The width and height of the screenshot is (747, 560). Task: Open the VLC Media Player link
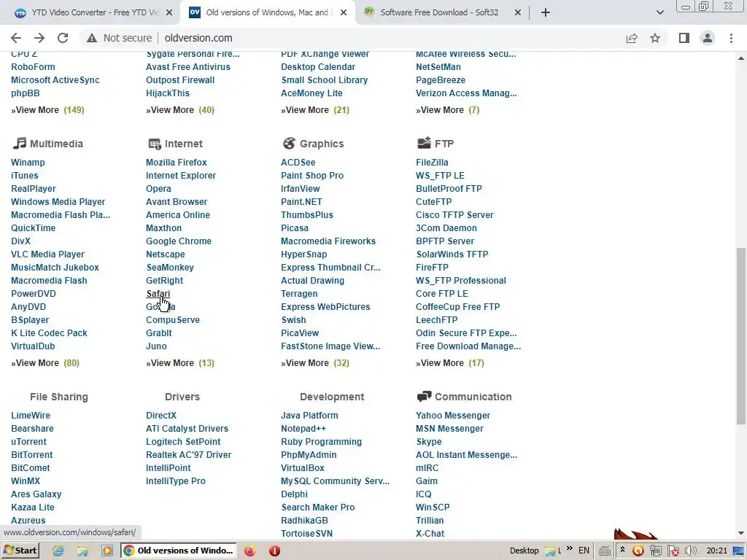[x=47, y=254]
